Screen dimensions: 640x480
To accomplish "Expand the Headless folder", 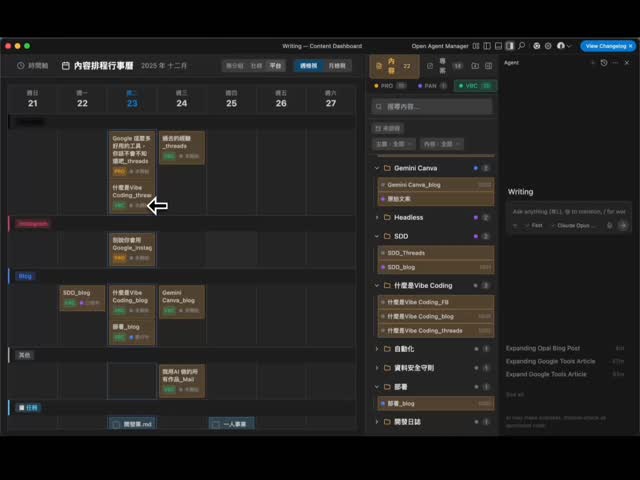I will [377, 217].
